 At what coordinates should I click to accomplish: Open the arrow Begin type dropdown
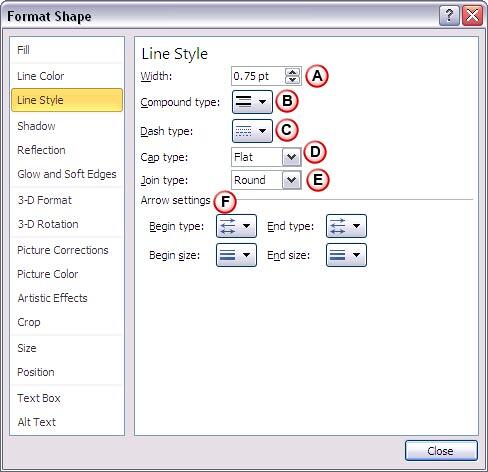(x=236, y=226)
